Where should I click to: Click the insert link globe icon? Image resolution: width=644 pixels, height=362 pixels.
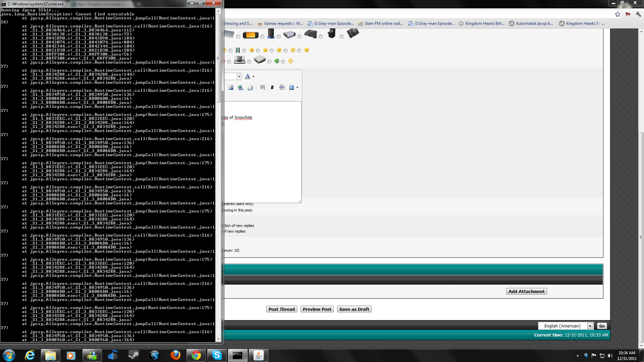pyautogui.click(x=240, y=87)
